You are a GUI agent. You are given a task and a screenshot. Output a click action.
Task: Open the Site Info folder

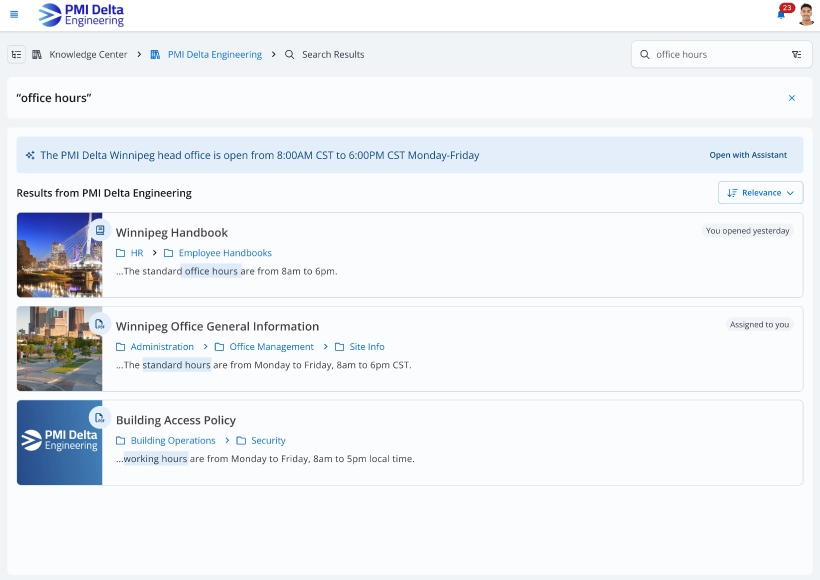coord(367,347)
